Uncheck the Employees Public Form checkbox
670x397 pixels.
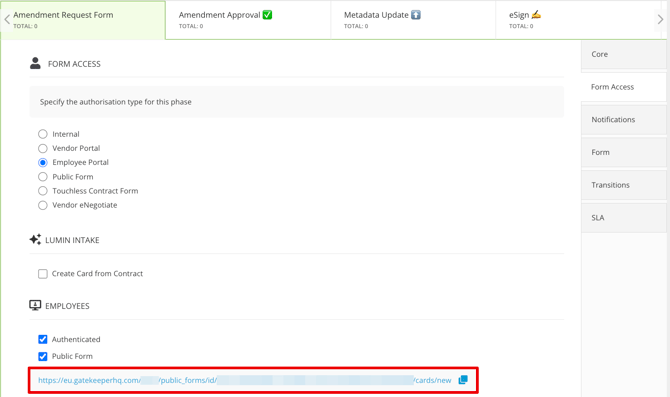point(43,356)
